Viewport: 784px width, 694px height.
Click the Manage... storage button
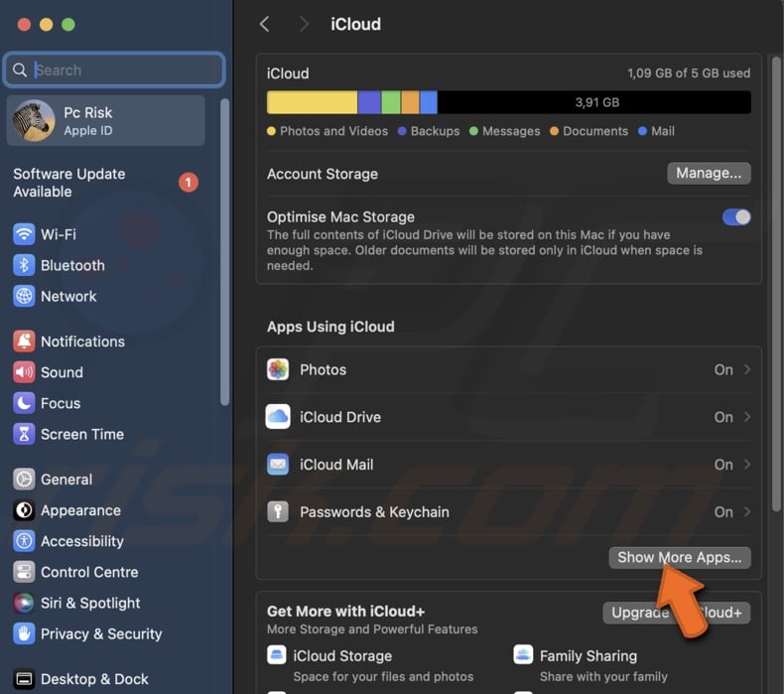(x=709, y=173)
